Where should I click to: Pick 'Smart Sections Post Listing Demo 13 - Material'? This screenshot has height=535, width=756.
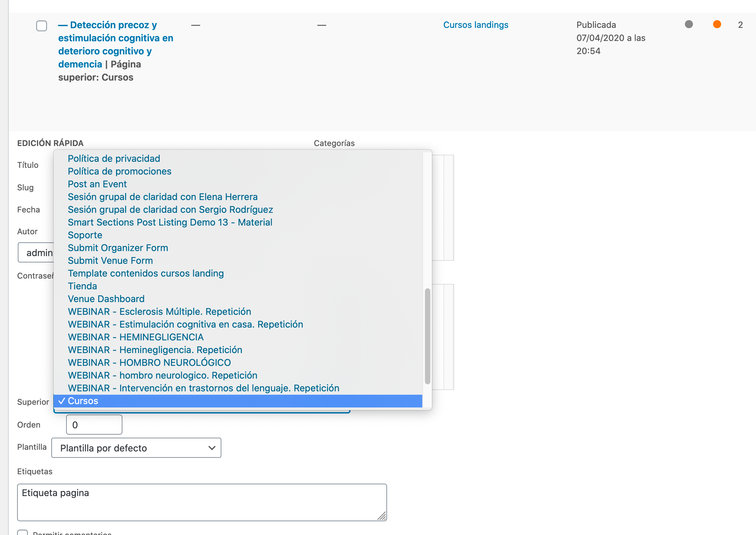tap(238, 222)
